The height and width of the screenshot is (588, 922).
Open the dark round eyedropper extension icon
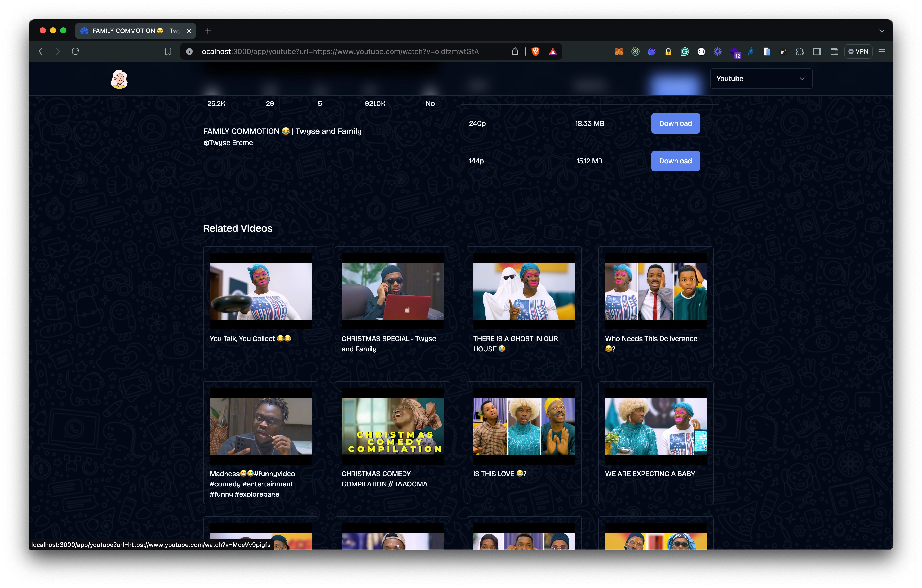tap(783, 52)
